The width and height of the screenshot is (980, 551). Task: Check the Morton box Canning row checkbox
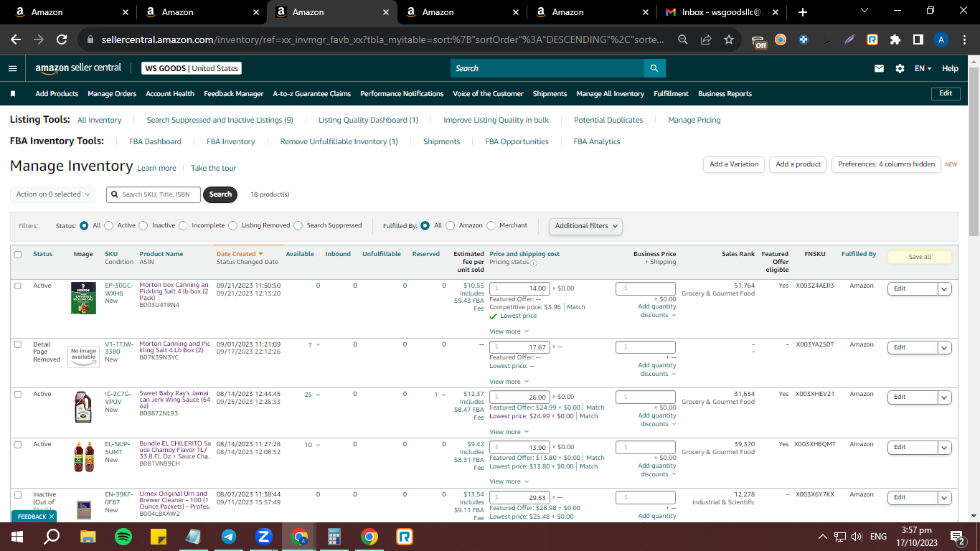18,286
